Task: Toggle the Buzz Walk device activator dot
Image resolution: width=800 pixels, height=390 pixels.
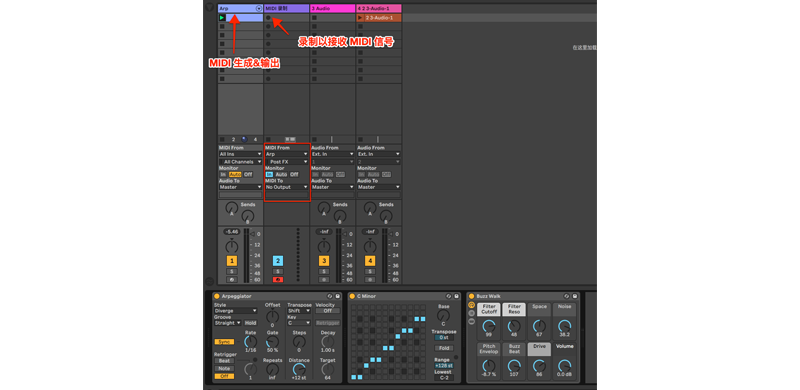Action: 471,296
